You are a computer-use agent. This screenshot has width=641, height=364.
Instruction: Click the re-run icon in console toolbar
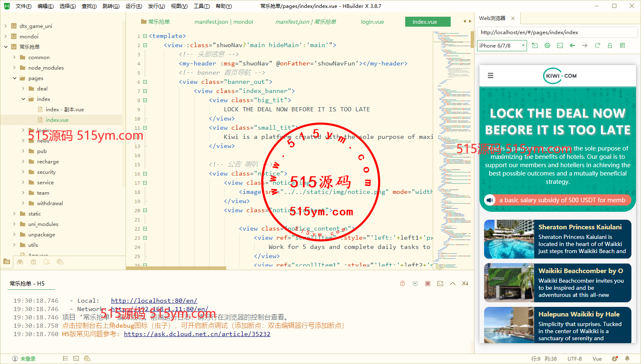pyautogui.click(x=415, y=284)
